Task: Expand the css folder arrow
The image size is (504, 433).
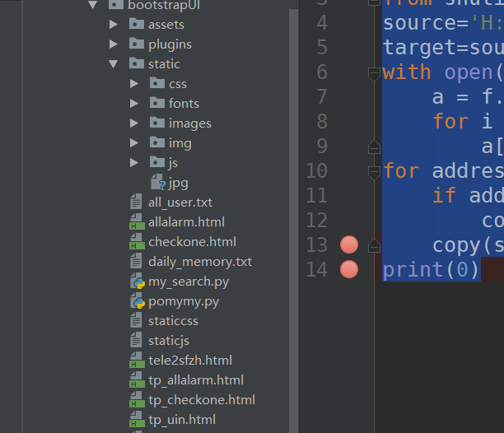Action: click(x=133, y=84)
